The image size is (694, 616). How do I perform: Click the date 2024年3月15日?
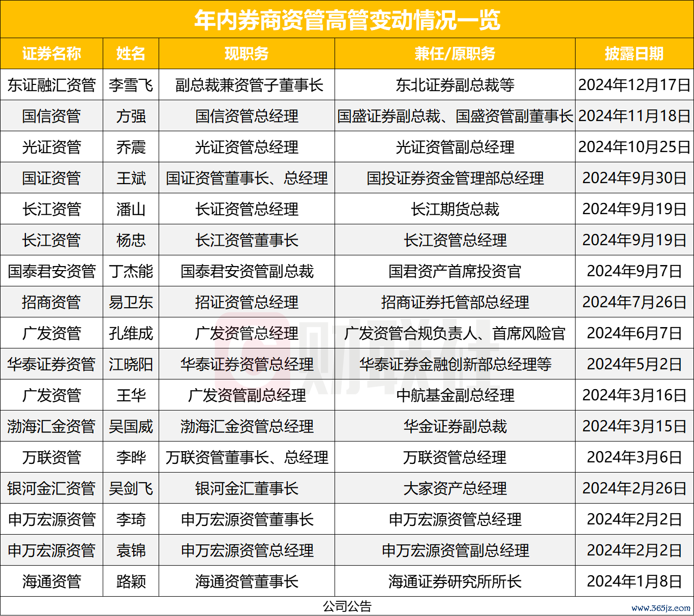pos(634,426)
